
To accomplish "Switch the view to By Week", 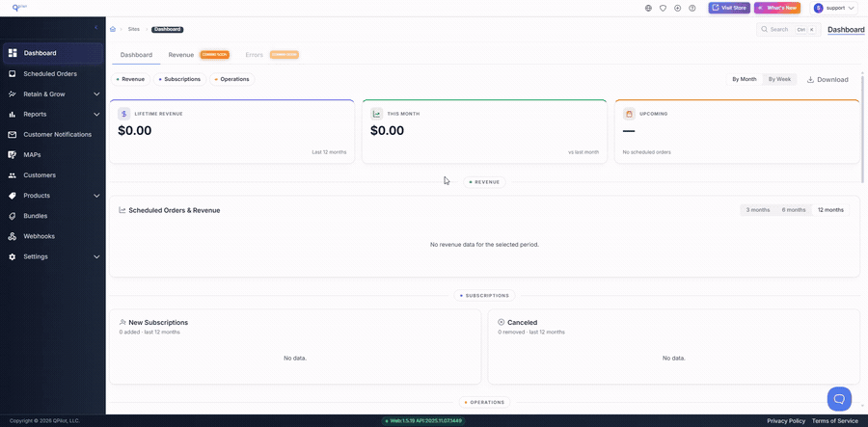I will click(779, 79).
